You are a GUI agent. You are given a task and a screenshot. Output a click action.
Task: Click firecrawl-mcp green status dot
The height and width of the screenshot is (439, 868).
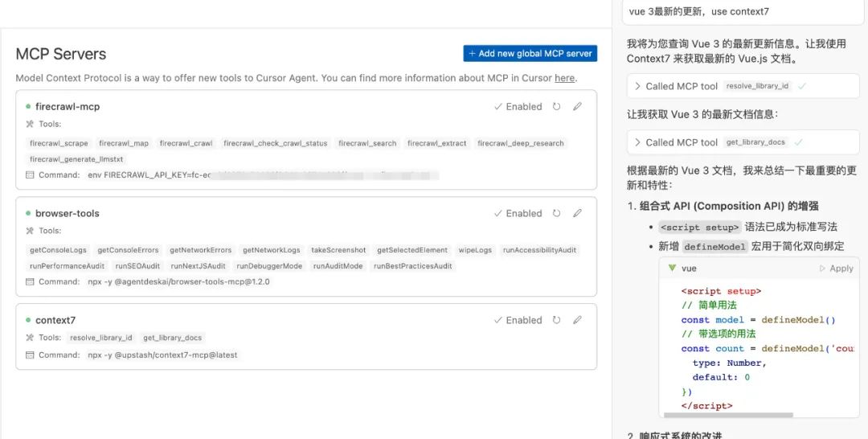click(x=28, y=106)
